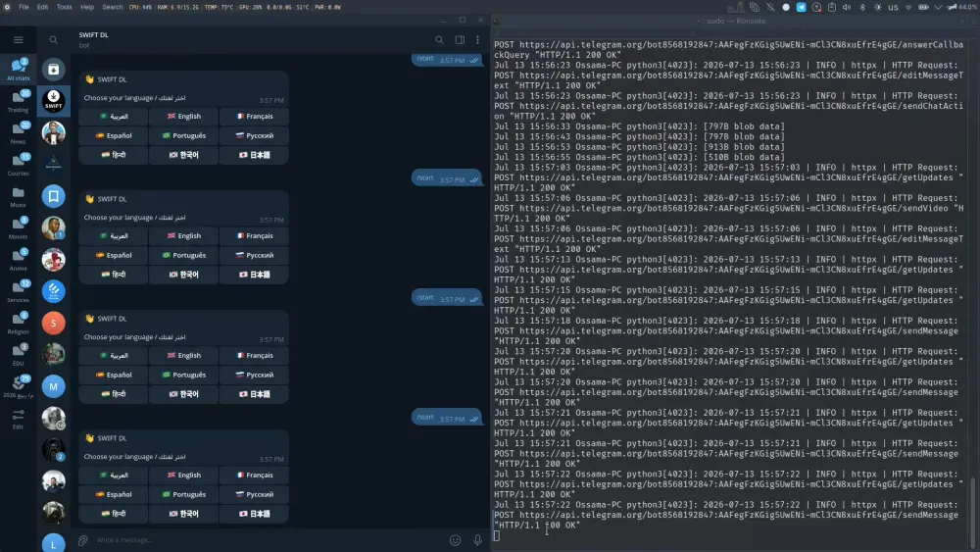Open the Help menu in top bar
Image resolution: width=980 pixels, height=552 pixels.
coord(87,7)
